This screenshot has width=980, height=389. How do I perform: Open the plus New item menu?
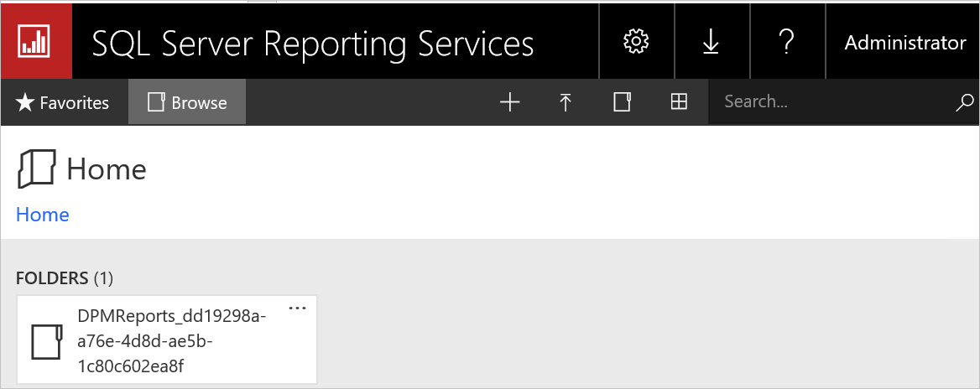509,102
